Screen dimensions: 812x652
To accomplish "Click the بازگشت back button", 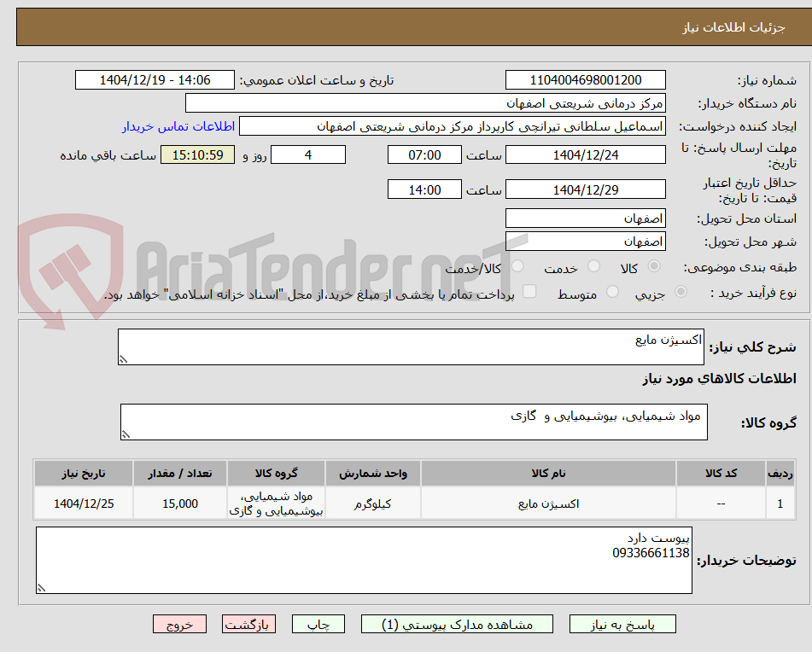I will coord(248,624).
